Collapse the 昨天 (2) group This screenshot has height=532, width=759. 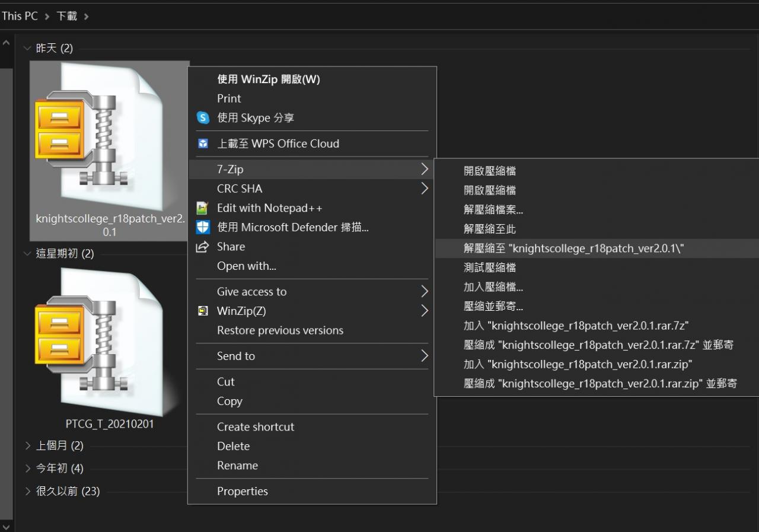(27, 48)
